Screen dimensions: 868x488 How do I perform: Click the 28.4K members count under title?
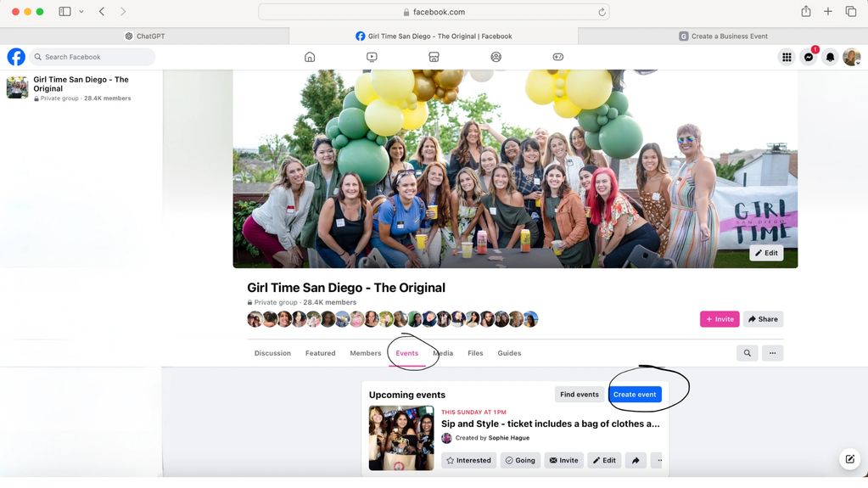[330, 302]
